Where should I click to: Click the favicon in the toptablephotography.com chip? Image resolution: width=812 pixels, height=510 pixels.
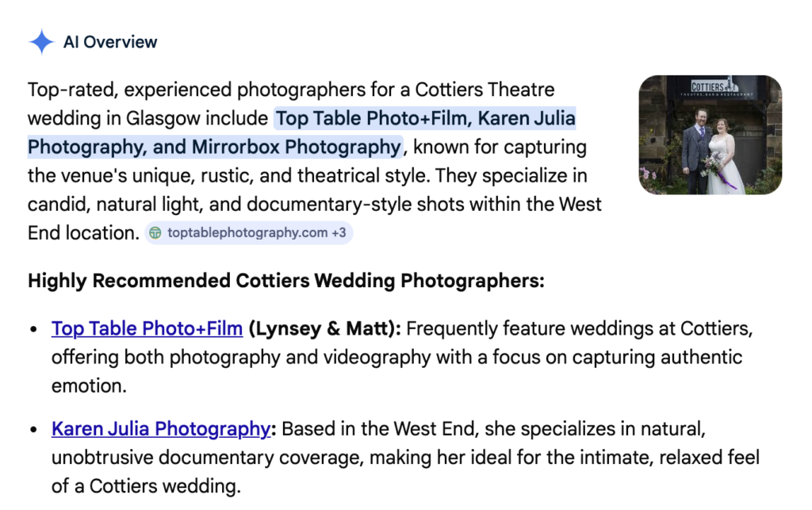click(155, 233)
